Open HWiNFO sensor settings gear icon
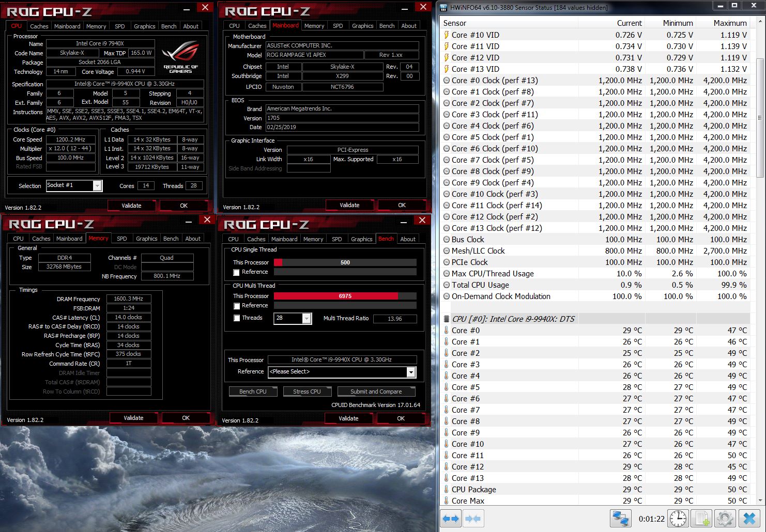Screen dimensions: 766x532 [725, 519]
